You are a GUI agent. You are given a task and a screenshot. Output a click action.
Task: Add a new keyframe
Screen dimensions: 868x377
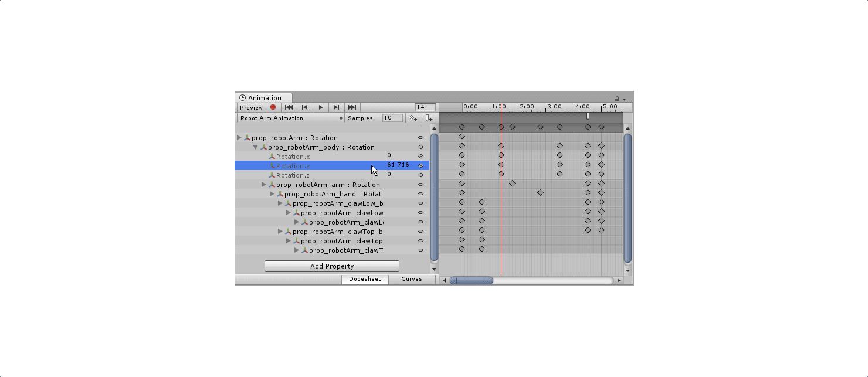[x=413, y=118]
